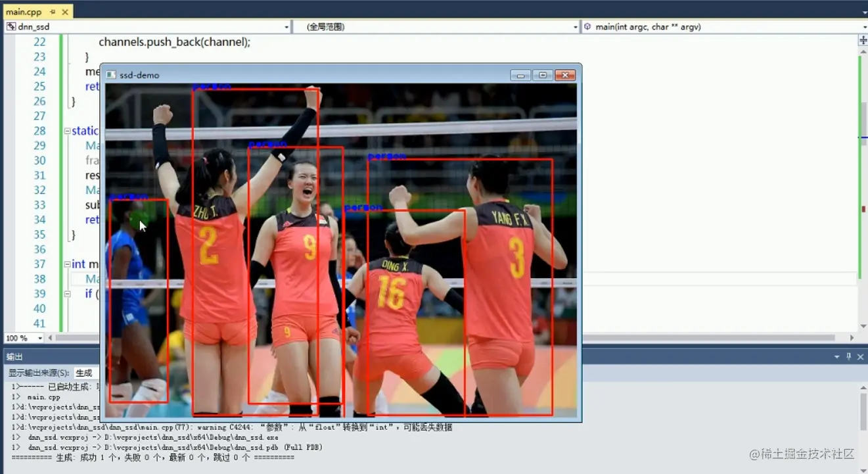868x474 pixels.
Task: Open the 全局范围 scope dropdown
Action: pos(435,27)
